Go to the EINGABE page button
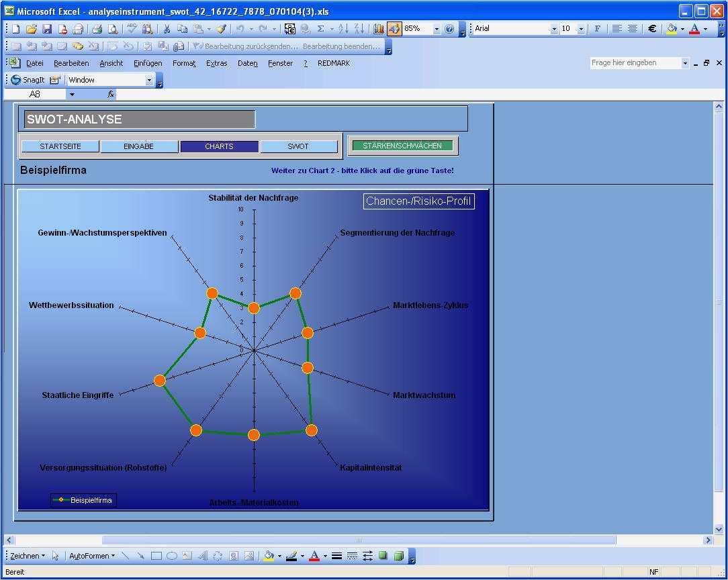Viewport: 728px width, 580px height. pyautogui.click(x=139, y=146)
